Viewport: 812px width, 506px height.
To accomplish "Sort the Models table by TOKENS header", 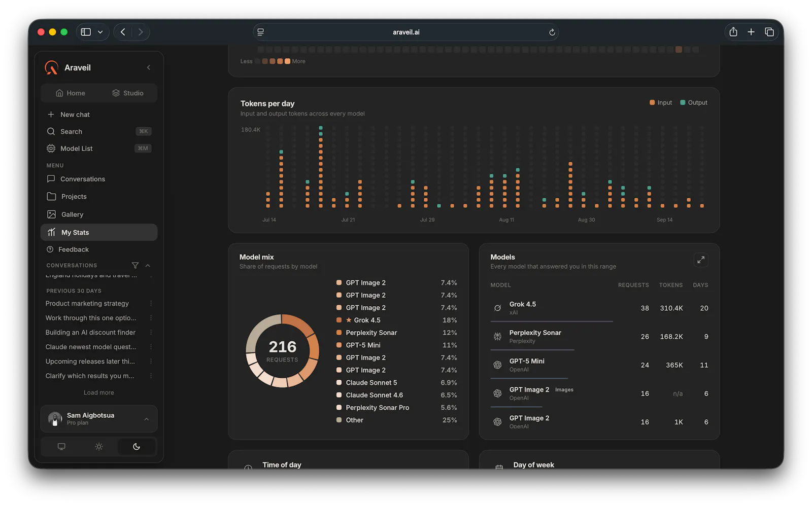I will [x=671, y=285].
